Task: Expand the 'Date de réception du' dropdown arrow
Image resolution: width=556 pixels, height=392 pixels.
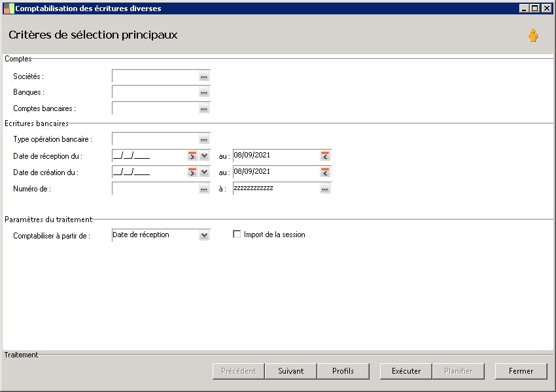Action: [x=204, y=155]
